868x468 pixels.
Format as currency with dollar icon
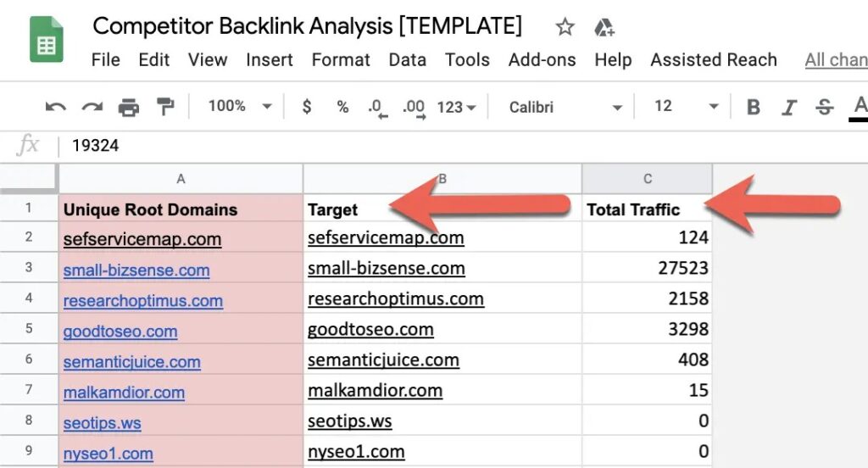[x=307, y=106]
